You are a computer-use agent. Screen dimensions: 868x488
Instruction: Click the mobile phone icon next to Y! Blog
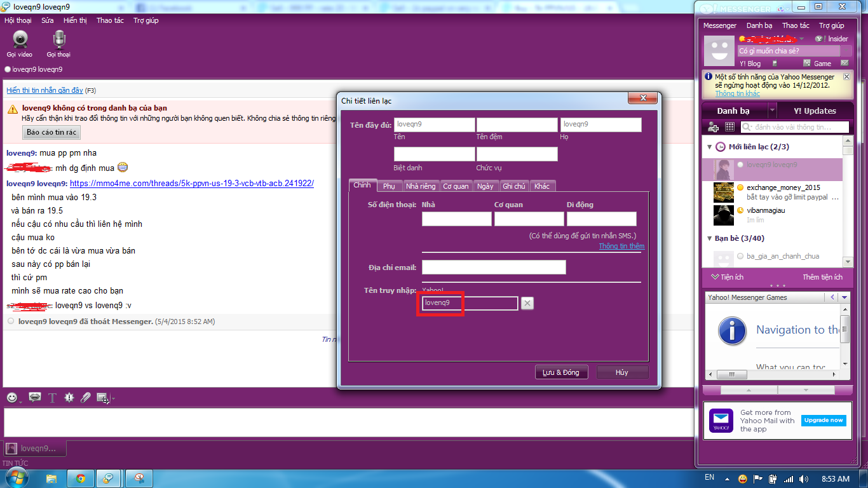(775, 64)
